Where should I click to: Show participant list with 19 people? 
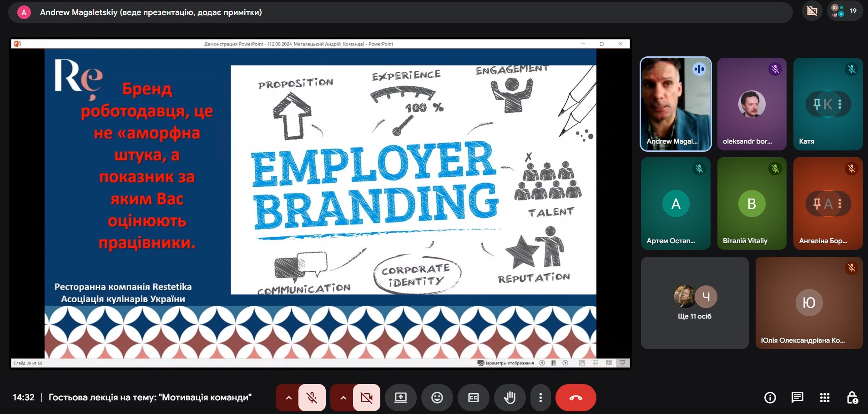coord(845,11)
